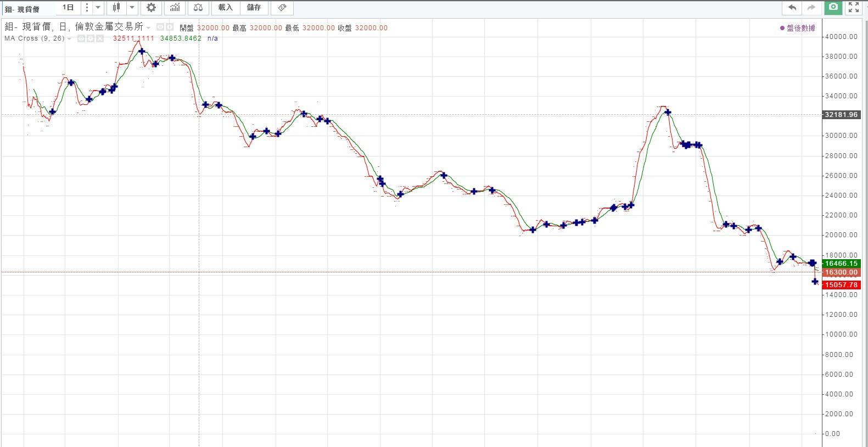
Task: Expand the MA Cross legend arrow
Action: tap(69, 39)
